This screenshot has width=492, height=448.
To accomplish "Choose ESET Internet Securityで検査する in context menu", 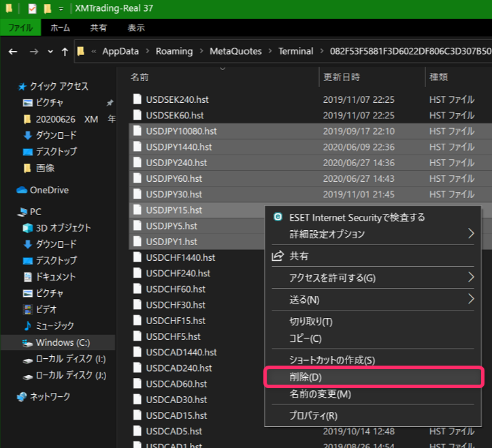I will [x=373, y=217].
